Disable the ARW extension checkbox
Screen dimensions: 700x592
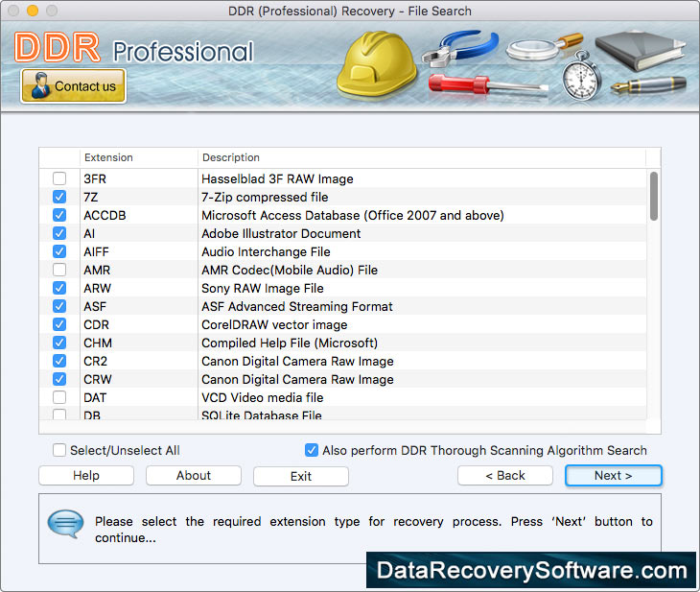[x=59, y=288]
